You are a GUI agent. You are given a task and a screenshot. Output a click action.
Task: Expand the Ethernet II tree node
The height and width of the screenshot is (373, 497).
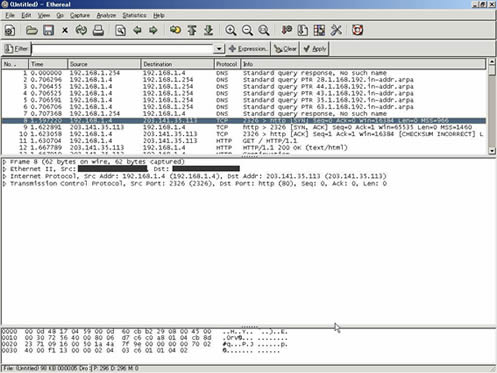[x=5, y=169]
